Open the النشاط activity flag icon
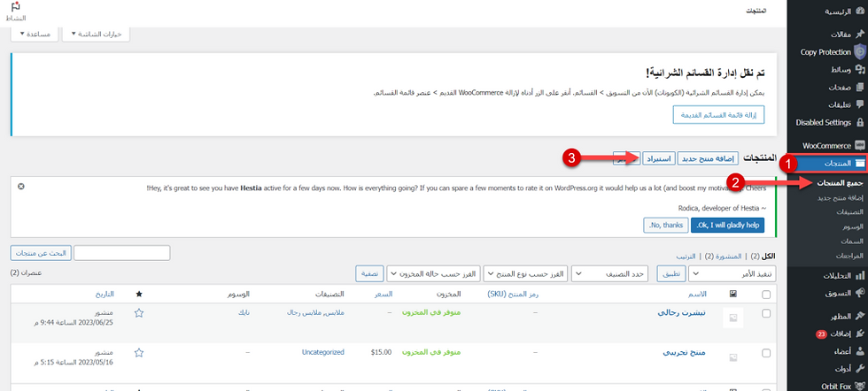This screenshot has width=868, height=391. (16, 7)
